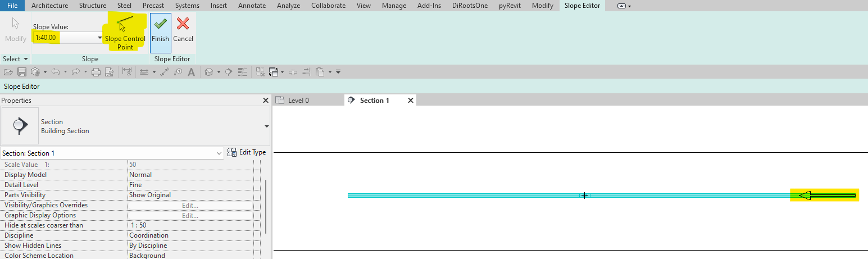
Task: Switch to the Collaborate ribbon tab
Action: click(328, 6)
